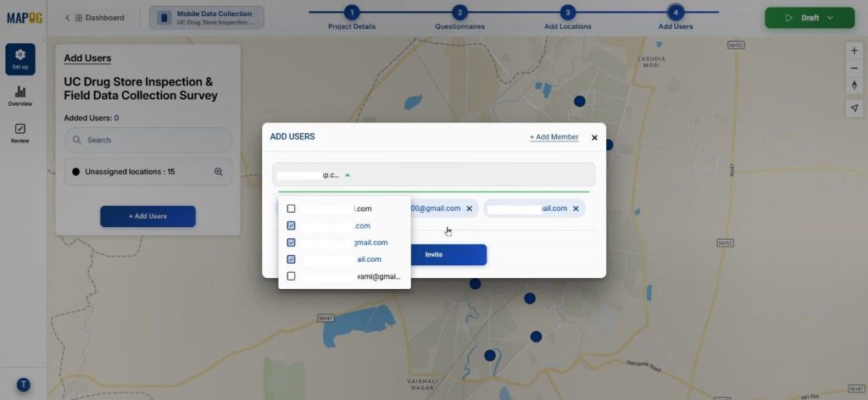Open the Draft status dropdown
This screenshot has width=868, height=400.
click(x=810, y=18)
